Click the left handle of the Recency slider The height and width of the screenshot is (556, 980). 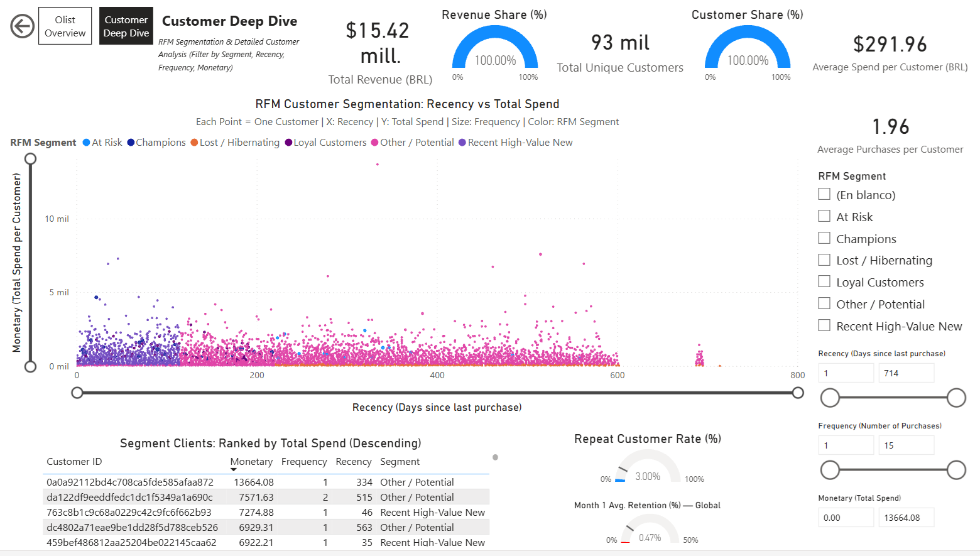click(x=830, y=398)
